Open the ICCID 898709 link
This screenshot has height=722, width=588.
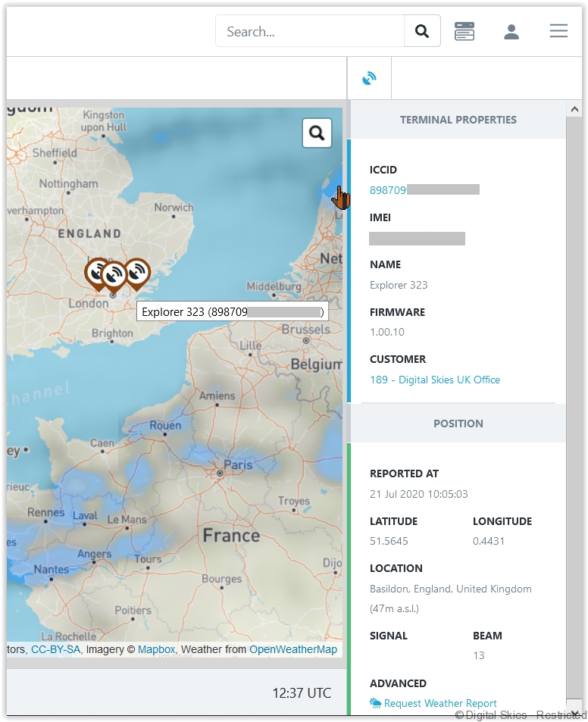point(388,190)
